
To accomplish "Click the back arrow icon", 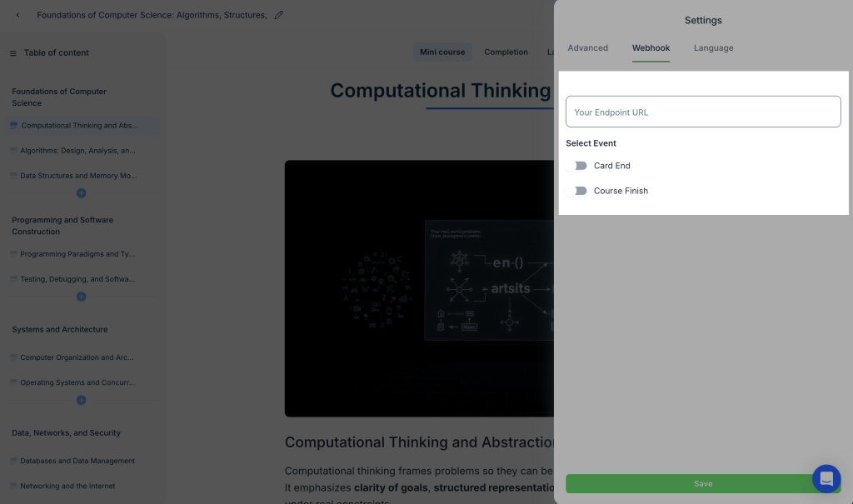I will click(18, 15).
